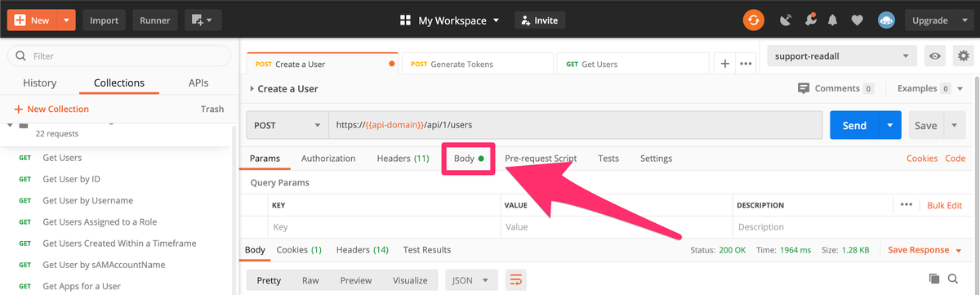This screenshot has height=295, width=980.
Task: Switch to the Authorization tab
Action: coord(328,159)
